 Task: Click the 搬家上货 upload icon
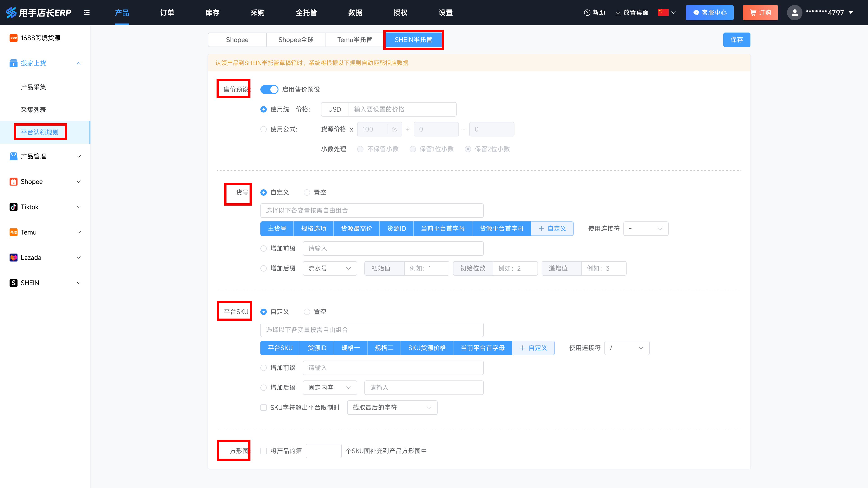14,63
